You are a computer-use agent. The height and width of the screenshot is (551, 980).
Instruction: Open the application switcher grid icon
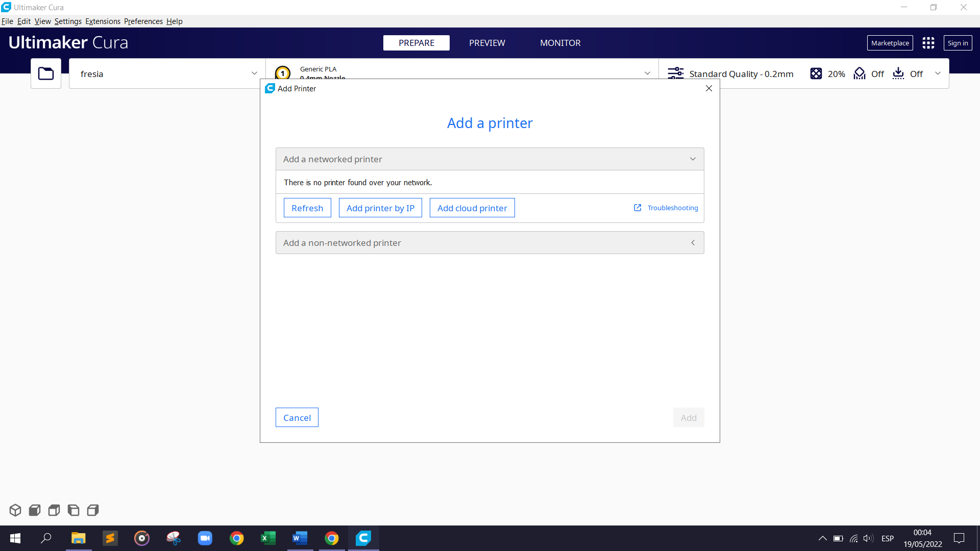[928, 43]
